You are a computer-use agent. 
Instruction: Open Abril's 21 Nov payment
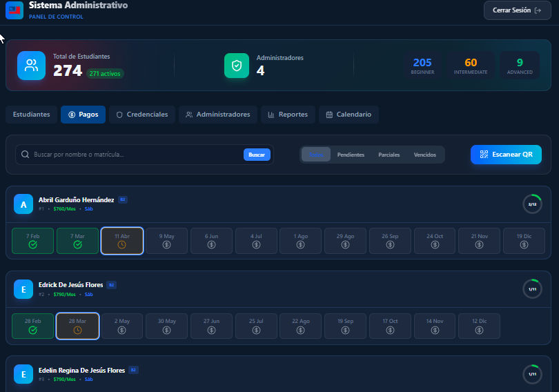(479, 241)
